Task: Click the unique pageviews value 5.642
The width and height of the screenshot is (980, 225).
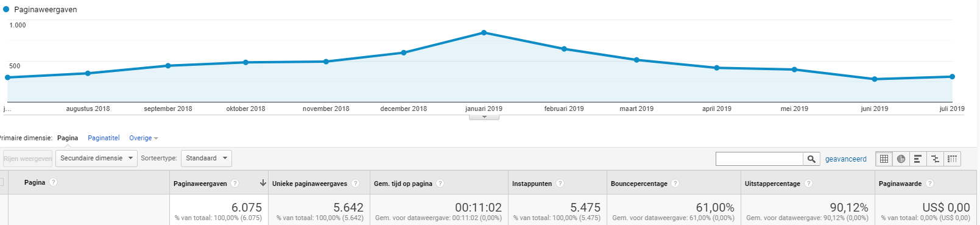Action: click(x=348, y=207)
